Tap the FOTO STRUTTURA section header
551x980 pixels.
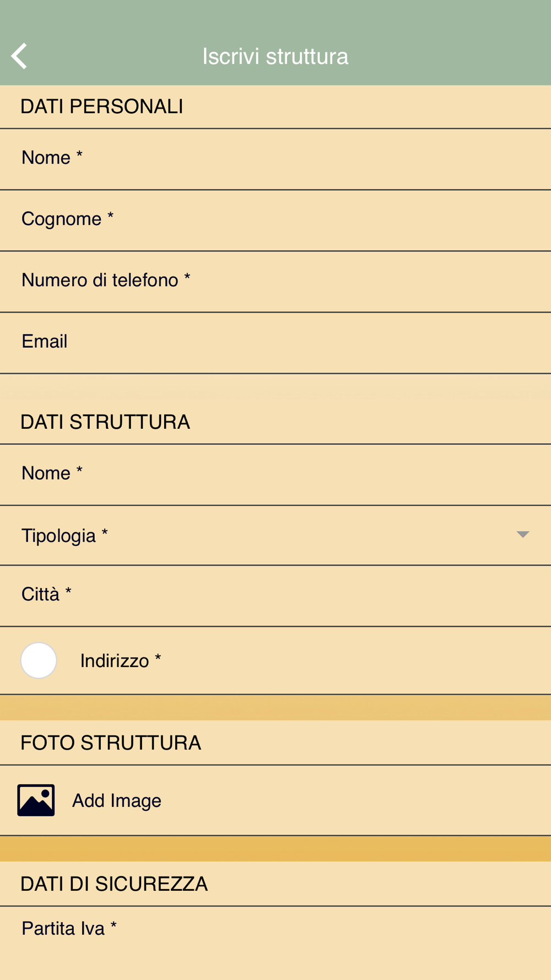[111, 743]
